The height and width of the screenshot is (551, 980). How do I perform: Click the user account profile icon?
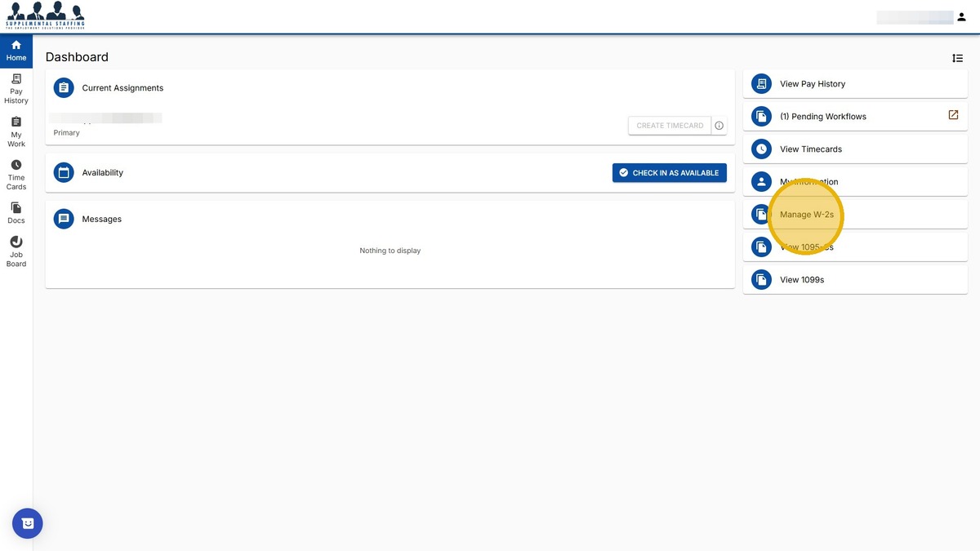pos(960,17)
